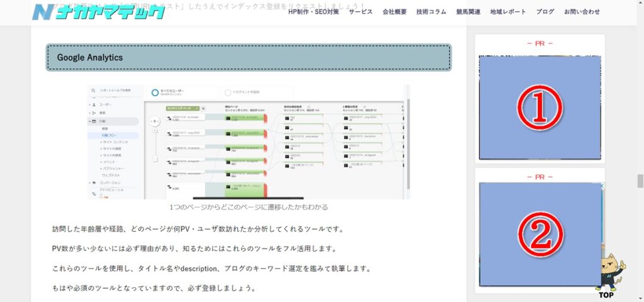Open the お問い合わせ contact page
644x302 pixels.
[582, 11]
